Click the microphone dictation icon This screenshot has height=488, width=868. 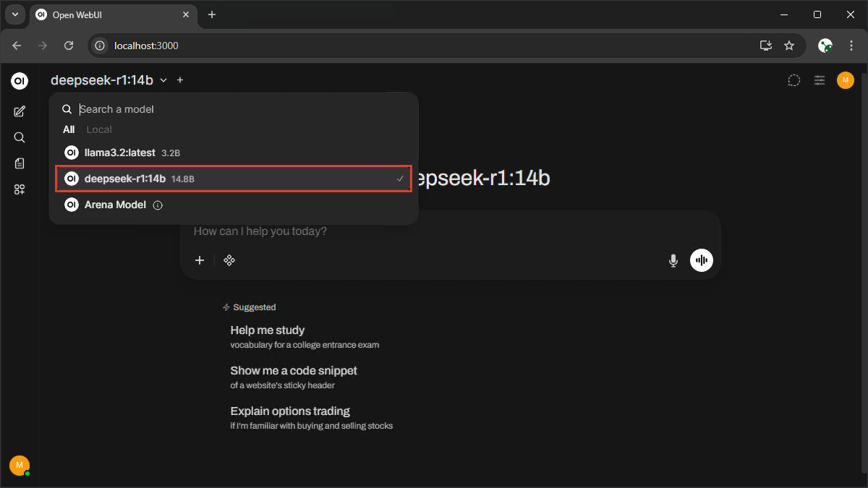(x=673, y=260)
